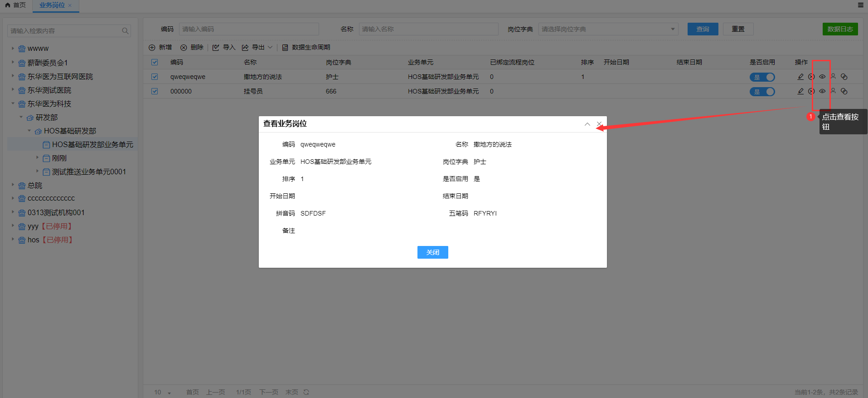Collapse the 研发部 tree node
Screen dimensions: 868x398
pos(21,117)
